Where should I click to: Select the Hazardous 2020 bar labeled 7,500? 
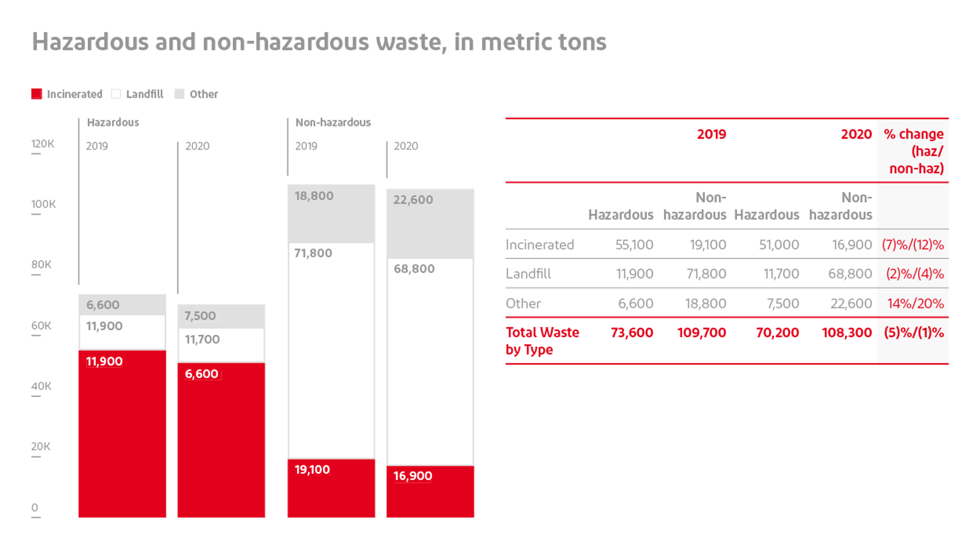[x=221, y=316]
